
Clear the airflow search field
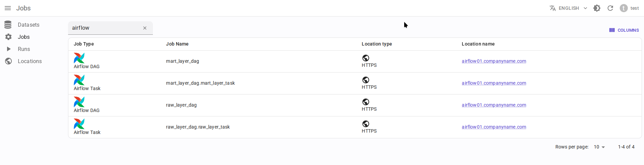pos(145,28)
